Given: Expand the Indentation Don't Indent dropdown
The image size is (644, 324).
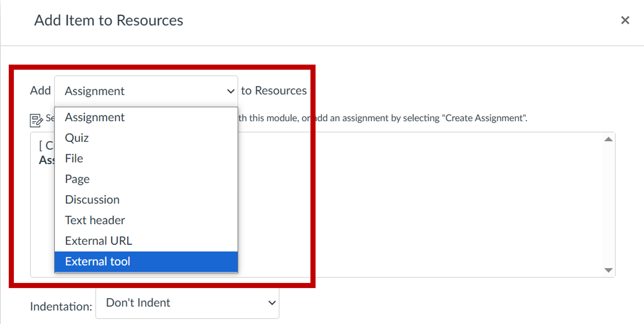Looking at the screenshot, I should (x=187, y=303).
